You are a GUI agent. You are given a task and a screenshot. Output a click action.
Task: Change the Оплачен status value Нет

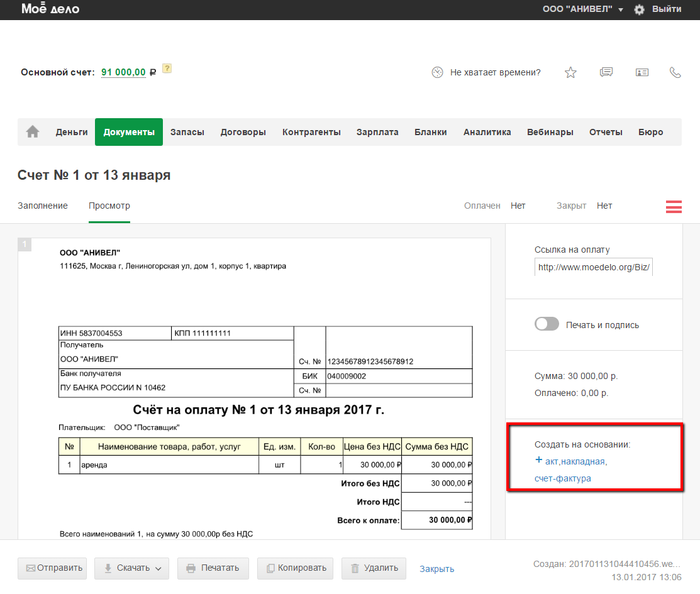pyautogui.click(x=518, y=206)
